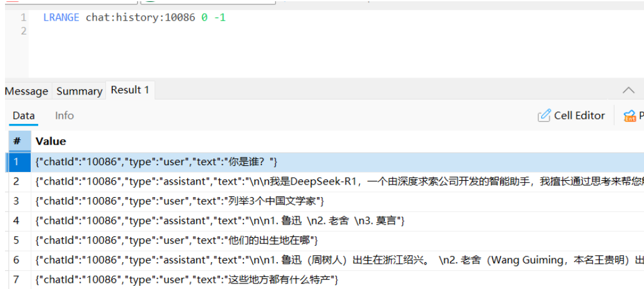Open the Cell Editor
This screenshot has height=289, width=644.
(571, 116)
